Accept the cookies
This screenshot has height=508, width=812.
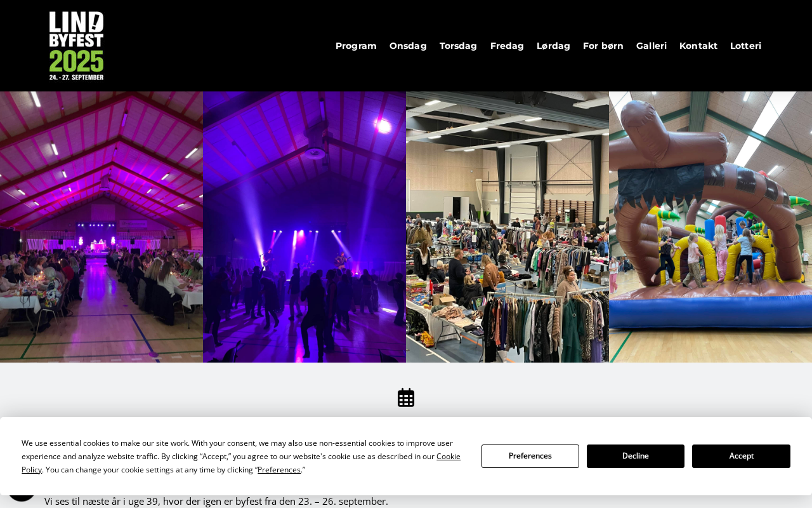(x=741, y=456)
